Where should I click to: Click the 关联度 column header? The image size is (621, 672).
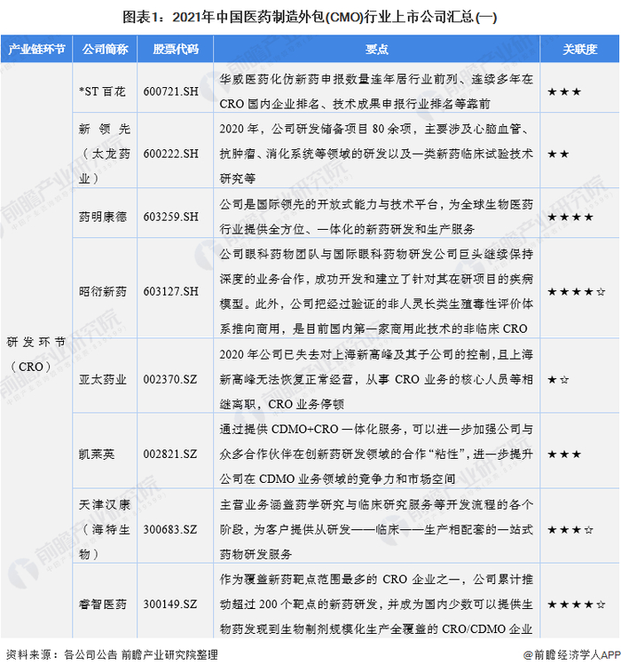pyautogui.click(x=580, y=50)
